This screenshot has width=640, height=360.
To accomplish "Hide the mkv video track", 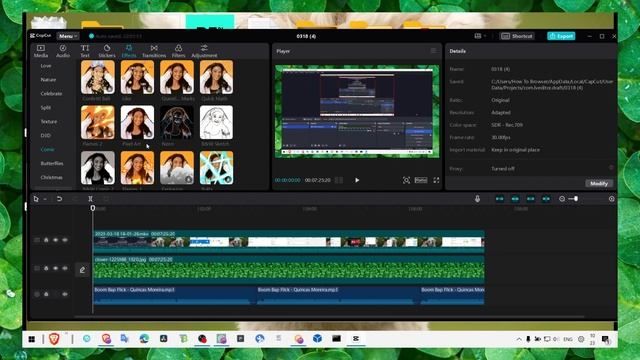I will pos(56,240).
